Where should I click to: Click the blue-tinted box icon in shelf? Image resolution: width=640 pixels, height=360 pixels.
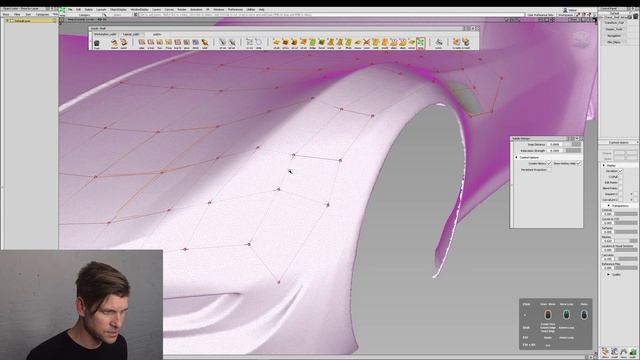(196, 42)
